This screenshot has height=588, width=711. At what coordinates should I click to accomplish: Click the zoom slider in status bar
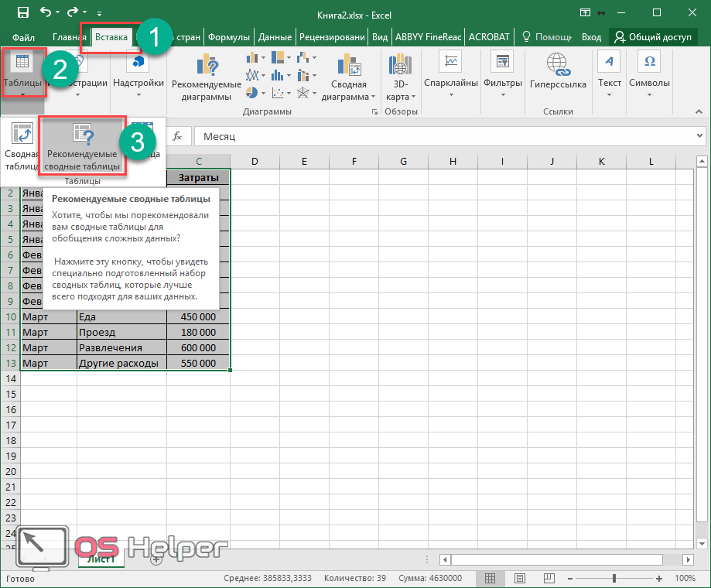pos(614,578)
